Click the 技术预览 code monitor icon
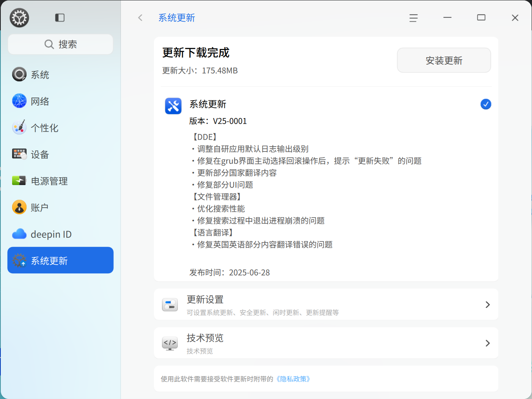Screen dimensions: 532x399 (x=170, y=343)
